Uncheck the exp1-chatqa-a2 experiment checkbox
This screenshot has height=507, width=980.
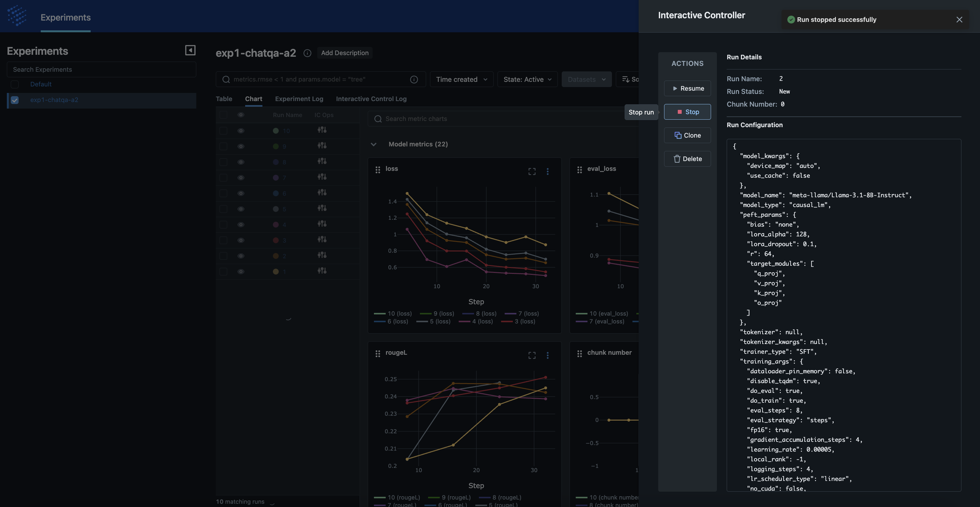point(15,100)
